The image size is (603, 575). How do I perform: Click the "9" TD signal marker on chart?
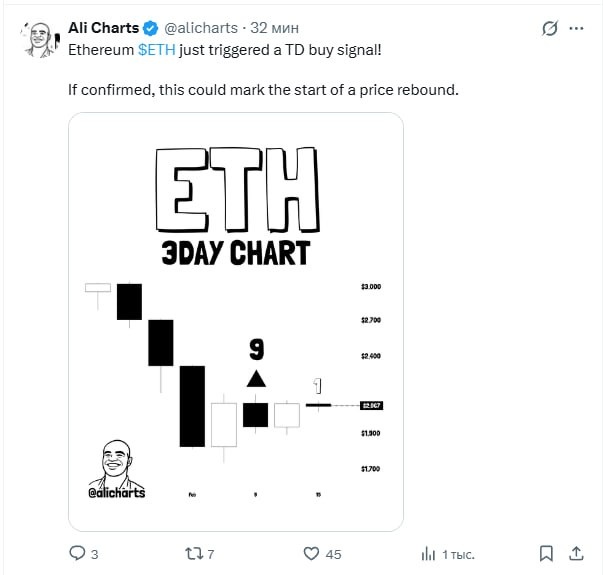click(256, 350)
